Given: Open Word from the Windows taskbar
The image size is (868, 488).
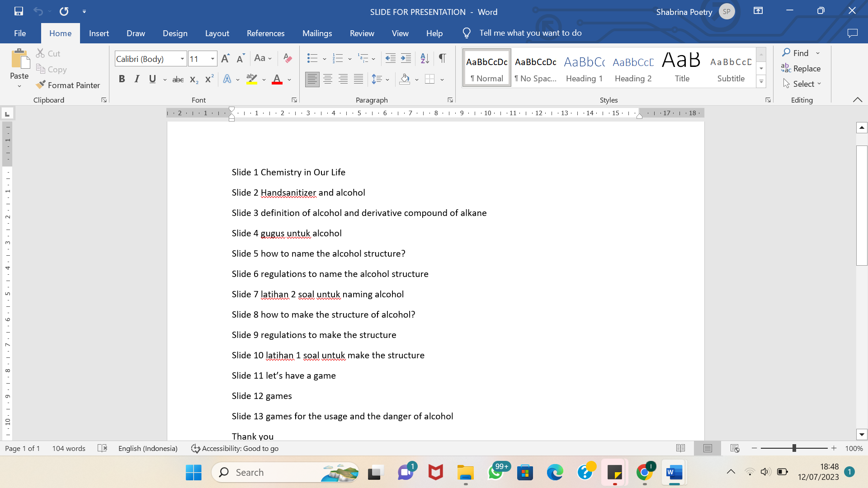Looking at the screenshot, I should [674, 472].
